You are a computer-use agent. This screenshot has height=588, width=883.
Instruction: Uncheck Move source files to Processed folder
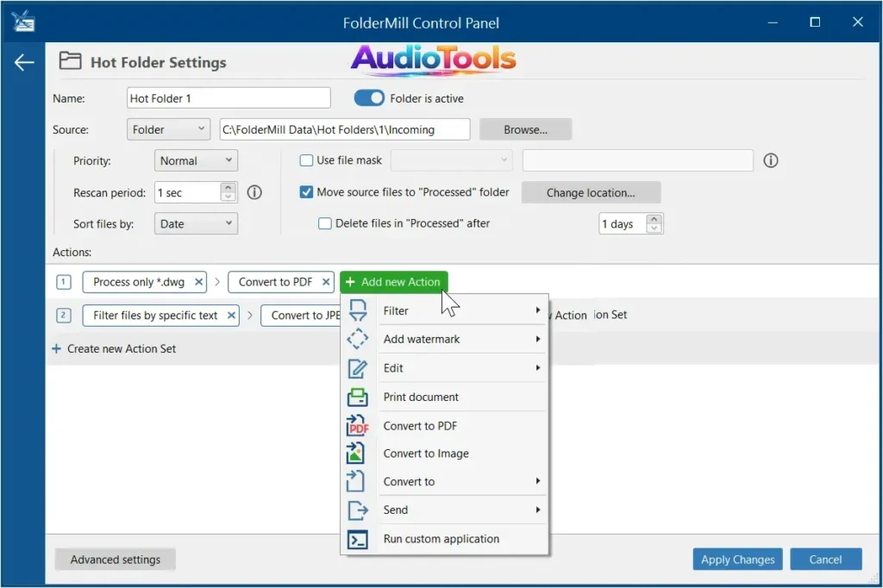[306, 192]
